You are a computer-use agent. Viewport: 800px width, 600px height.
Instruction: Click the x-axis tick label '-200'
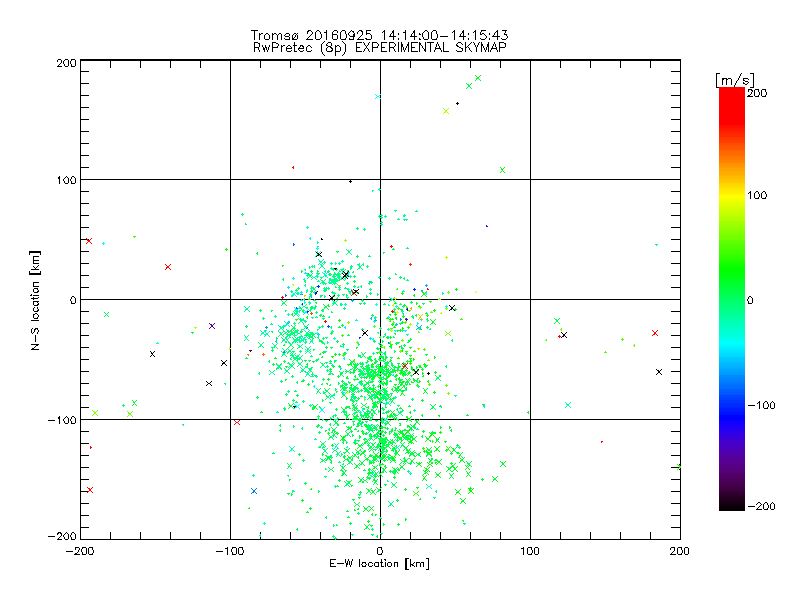click(80, 551)
